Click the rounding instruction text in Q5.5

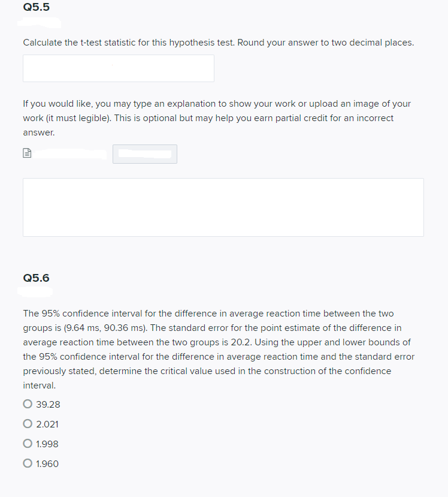(x=217, y=42)
